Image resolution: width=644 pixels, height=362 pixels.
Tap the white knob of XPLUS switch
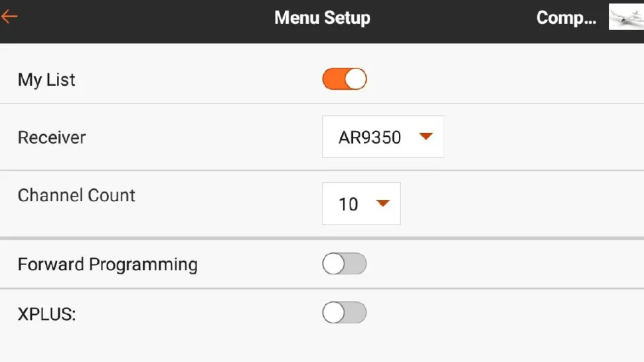[333, 313]
